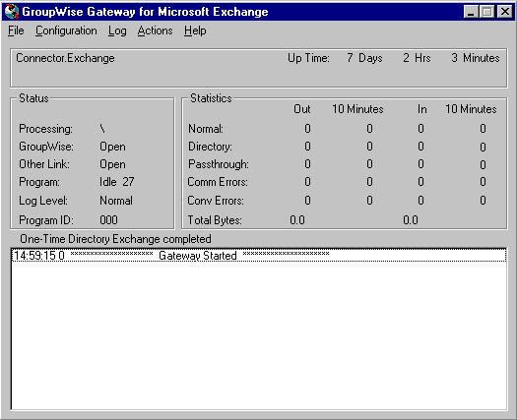Select the Gateway Started log entry
517x420 pixels.
(259, 256)
